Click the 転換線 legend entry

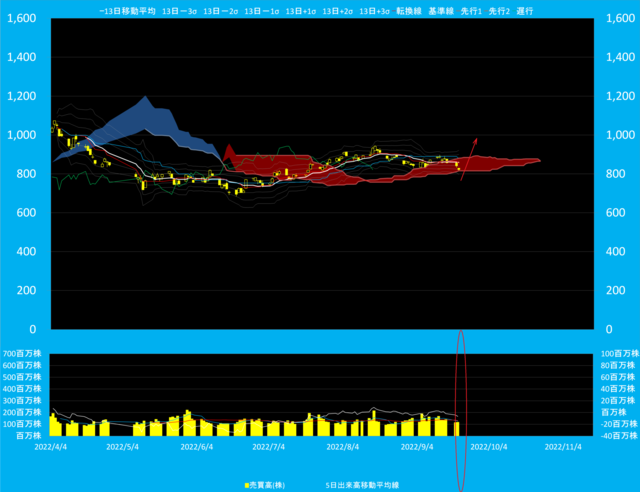[x=409, y=11]
